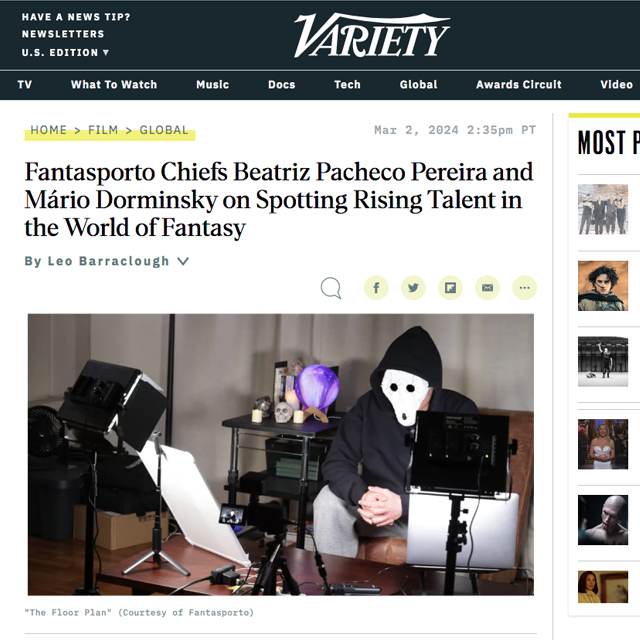Open the Tech section
Viewport: 640px width, 640px height.
(347, 84)
